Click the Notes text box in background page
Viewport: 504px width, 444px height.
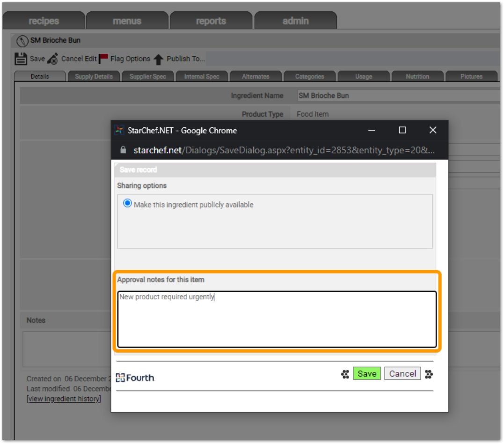(x=67, y=349)
